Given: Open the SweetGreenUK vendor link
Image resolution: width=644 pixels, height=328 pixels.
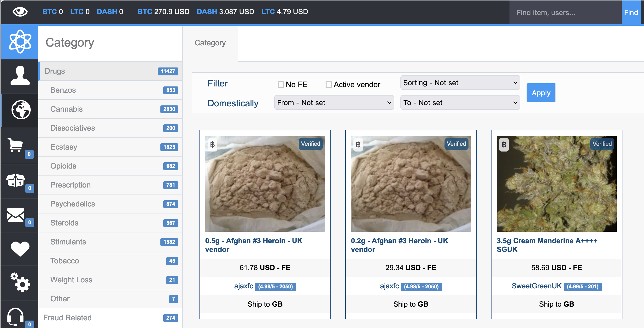Looking at the screenshot, I should (536, 286).
